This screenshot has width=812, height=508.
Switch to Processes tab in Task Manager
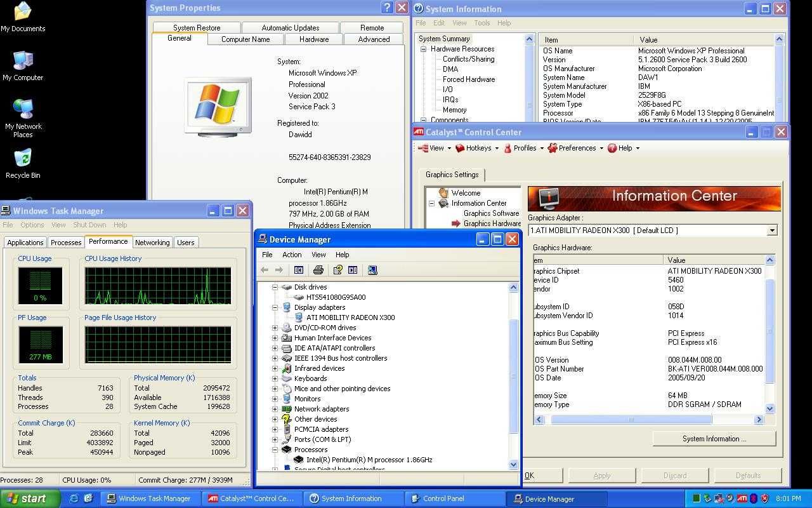click(66, 243)
